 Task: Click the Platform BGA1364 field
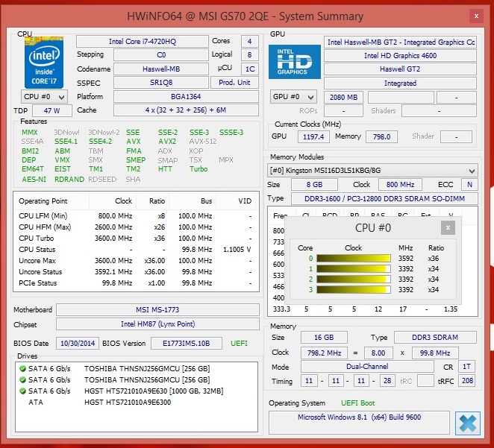[186, 97]
